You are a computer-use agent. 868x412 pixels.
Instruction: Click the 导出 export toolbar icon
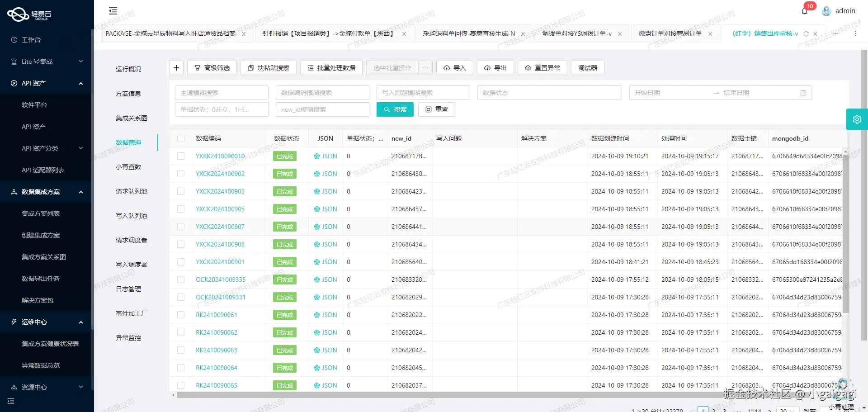coord(495,68)
